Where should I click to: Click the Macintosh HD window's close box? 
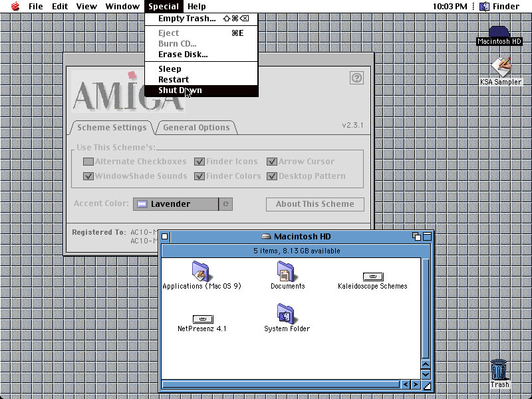(165, 237)
